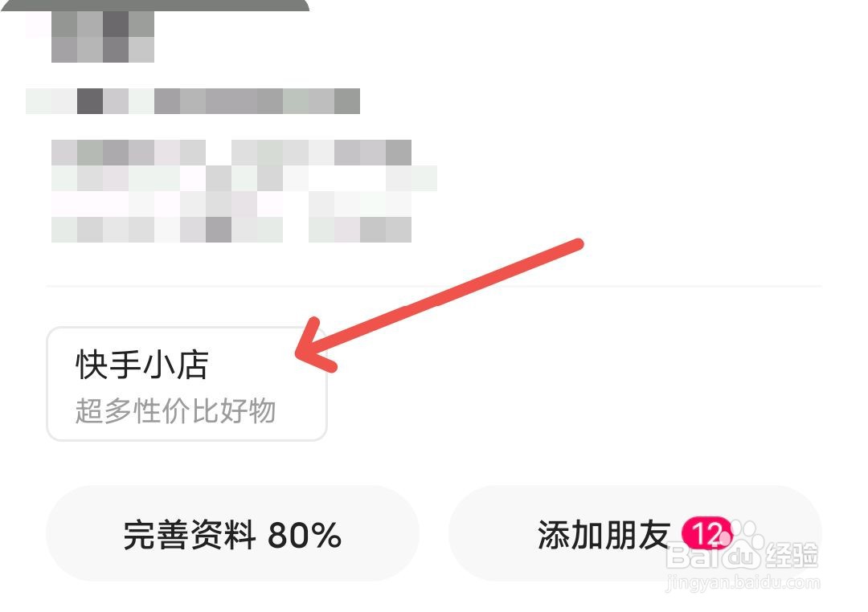Click the Bai du 经验 watermark logo text

tap(743, 555)
